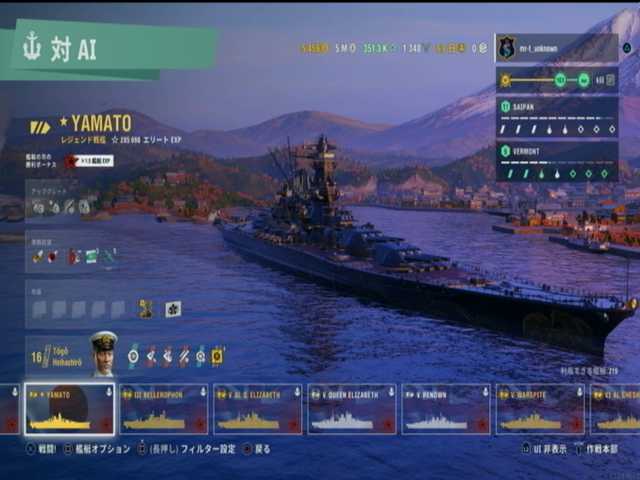Select the golden camouflage emblem icon
The width and height of the screenshot is (640, 480).
tap(146, 309)
